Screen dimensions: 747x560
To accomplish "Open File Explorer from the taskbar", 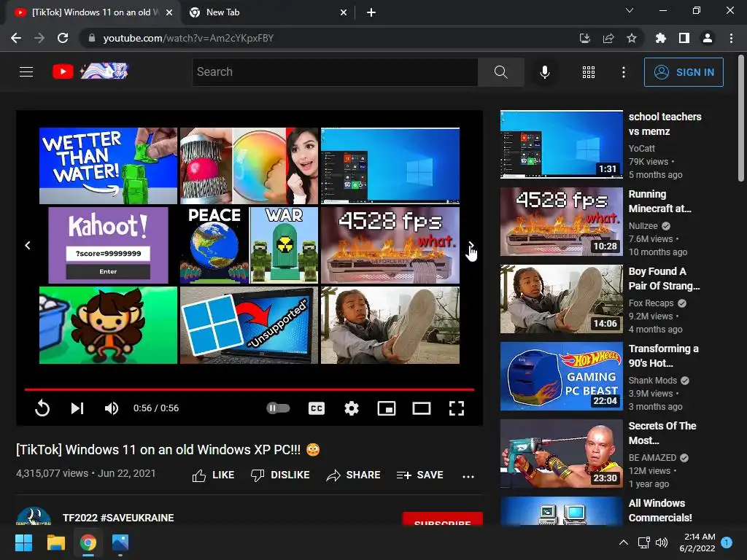I will click(55, 542).
